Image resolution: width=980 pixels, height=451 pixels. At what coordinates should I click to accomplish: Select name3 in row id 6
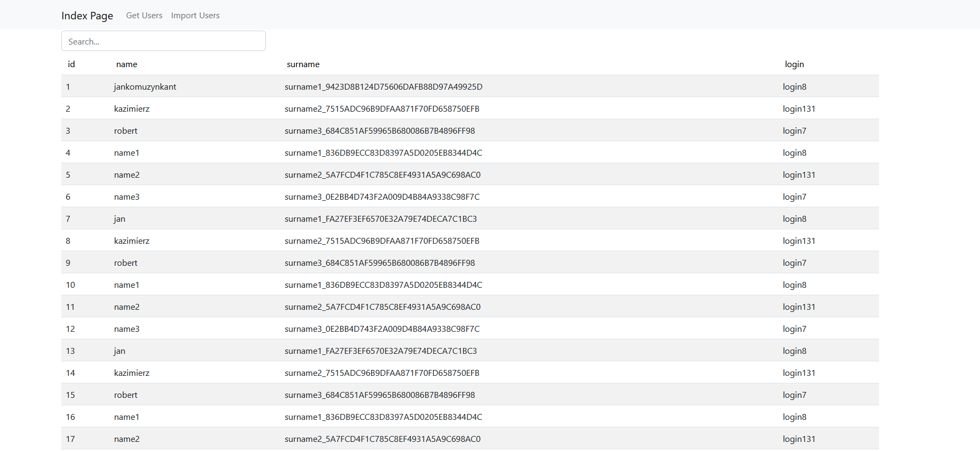point(127,197)
